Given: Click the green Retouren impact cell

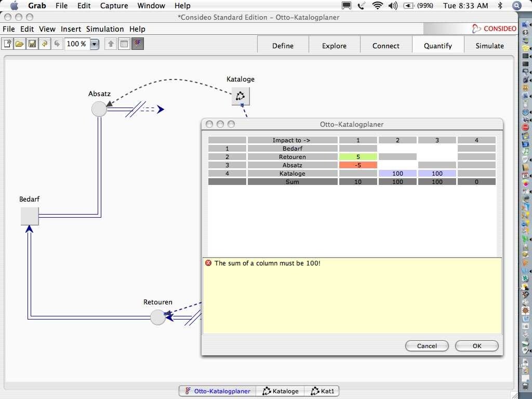Looking at the screenshot, I should (358, 157).
